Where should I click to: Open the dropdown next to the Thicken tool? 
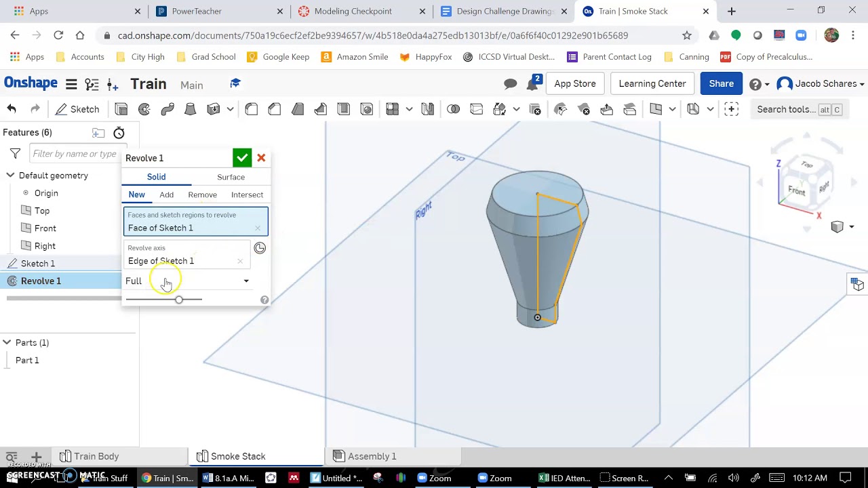[x=231, y=109]
